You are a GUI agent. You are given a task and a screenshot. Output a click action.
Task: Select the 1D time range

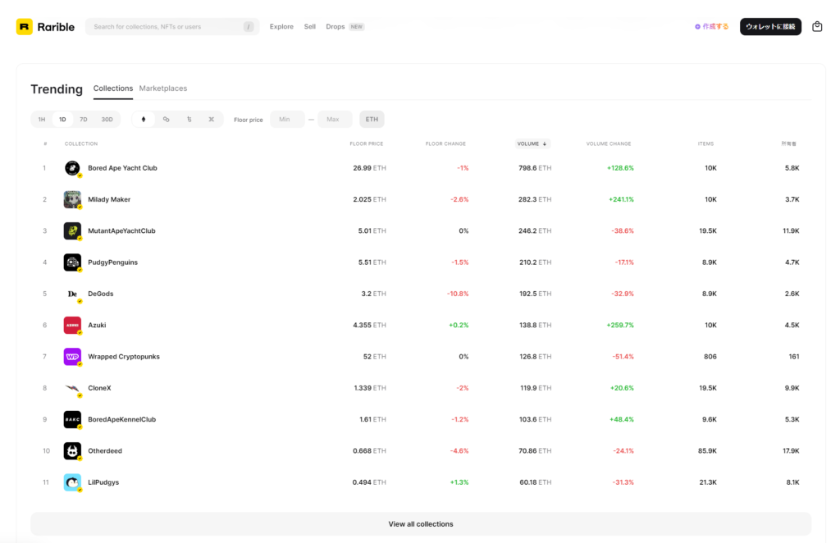pyautogui.click(x=63, y=120)
